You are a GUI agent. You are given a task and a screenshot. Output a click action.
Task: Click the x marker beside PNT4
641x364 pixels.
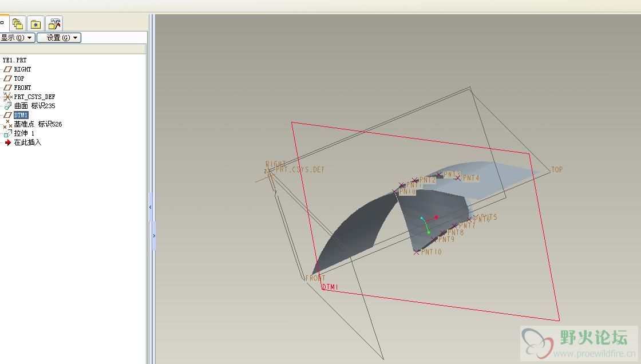[458, 178]
